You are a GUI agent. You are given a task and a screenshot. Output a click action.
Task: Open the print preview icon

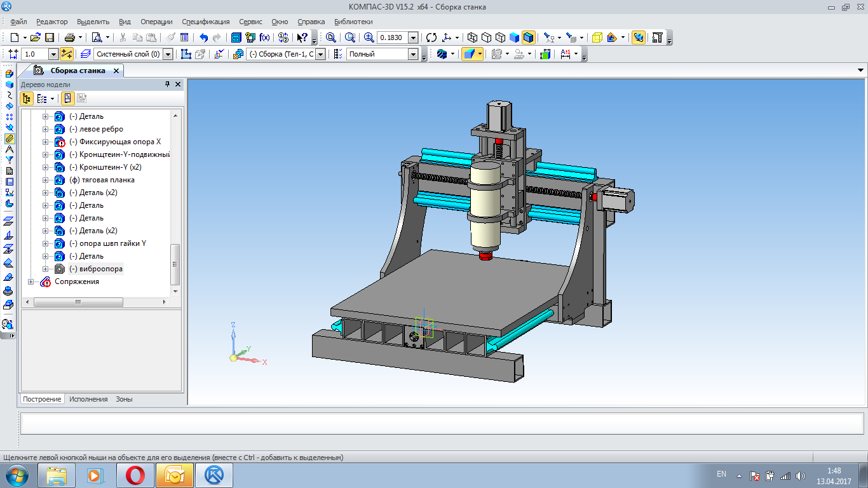[97, 37]
